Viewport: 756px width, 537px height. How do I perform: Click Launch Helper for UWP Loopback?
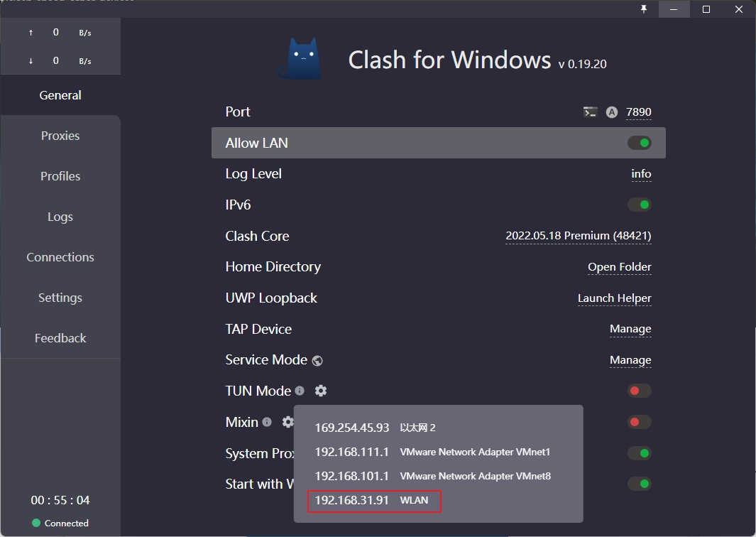coord(614,298)
